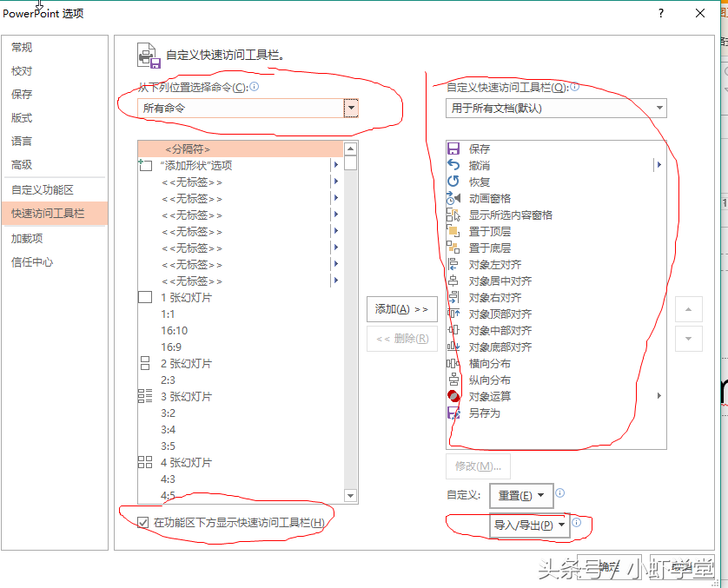This screenshot has height=588, width=728.
Task: Select the 撤消 undo arrow icon
Action: click(x=453, y=165)
